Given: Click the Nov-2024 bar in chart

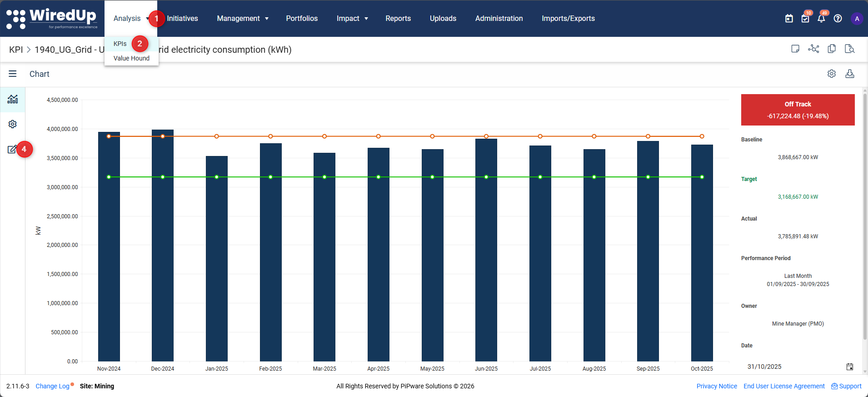Looking at the screenshot, I should tap(109, 246).
